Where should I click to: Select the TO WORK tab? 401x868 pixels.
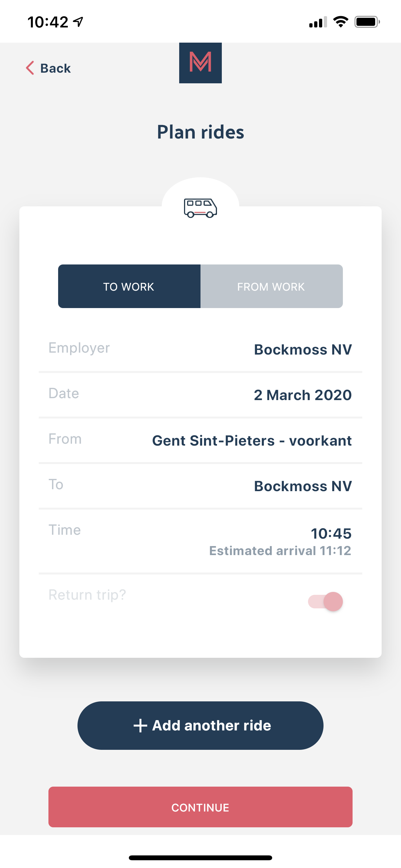coord(129,286)
